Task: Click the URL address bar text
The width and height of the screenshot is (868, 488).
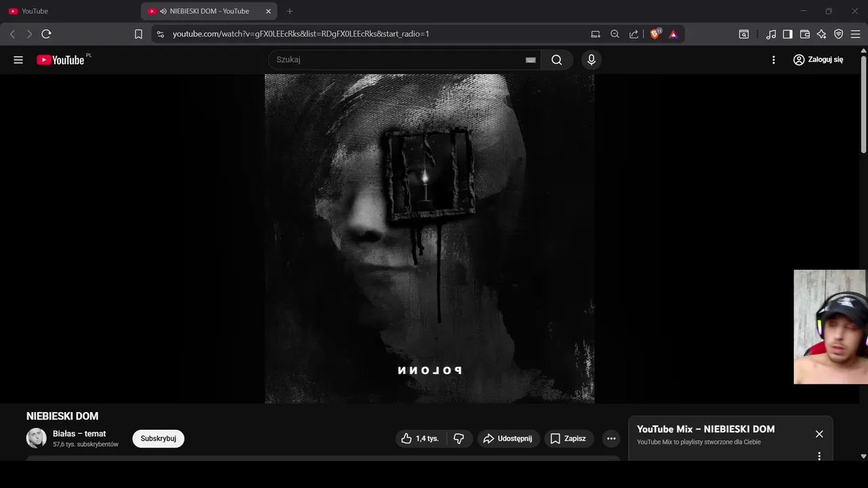Action: [301, 34]
